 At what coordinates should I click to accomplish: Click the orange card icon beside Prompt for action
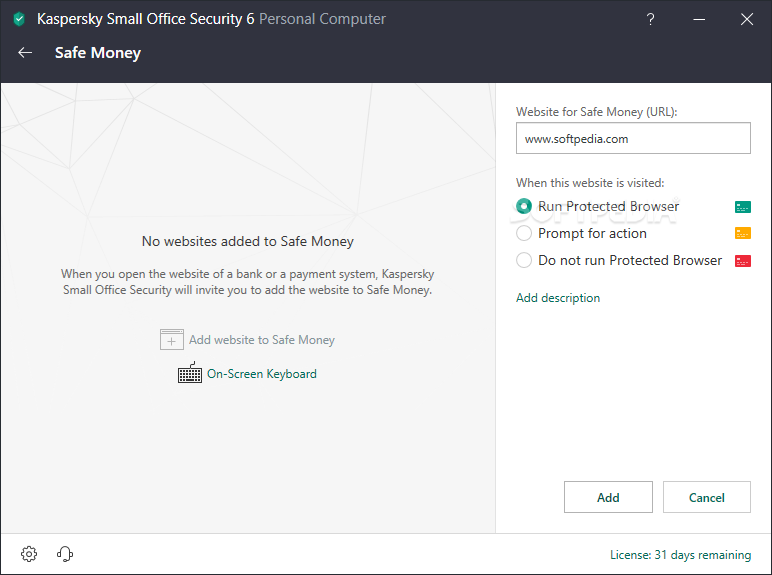click(742, 233)
